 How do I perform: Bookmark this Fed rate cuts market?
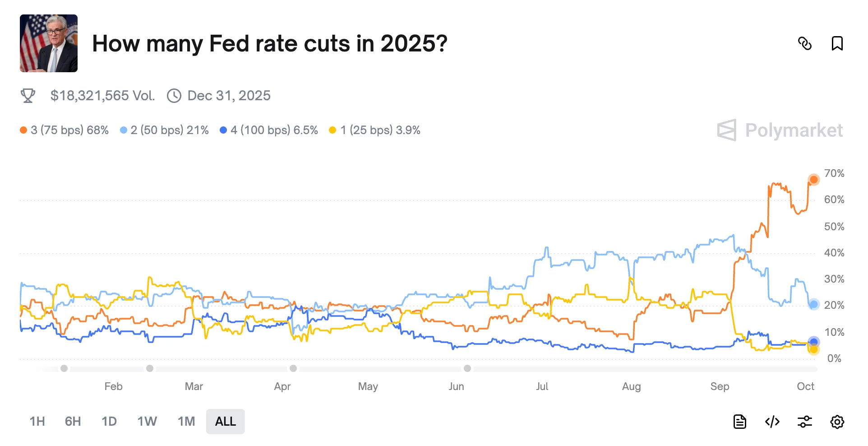(837, 44)
